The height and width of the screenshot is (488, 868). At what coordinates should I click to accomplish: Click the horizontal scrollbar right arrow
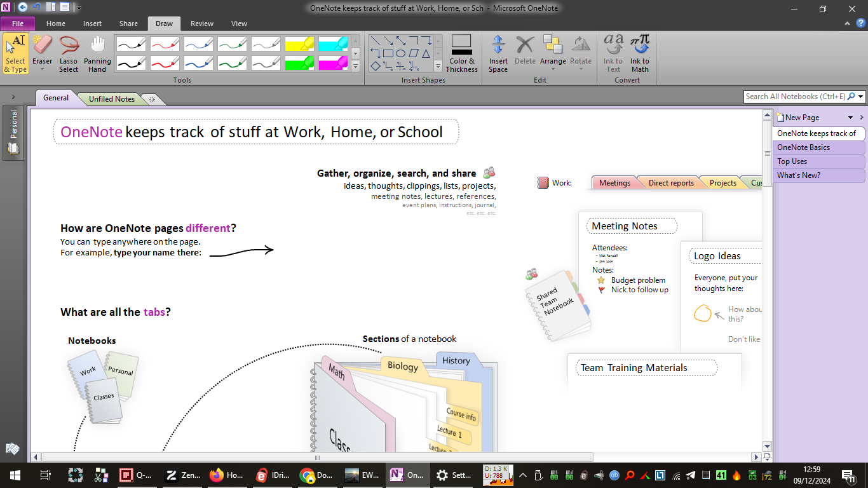[x=756, y=457]
